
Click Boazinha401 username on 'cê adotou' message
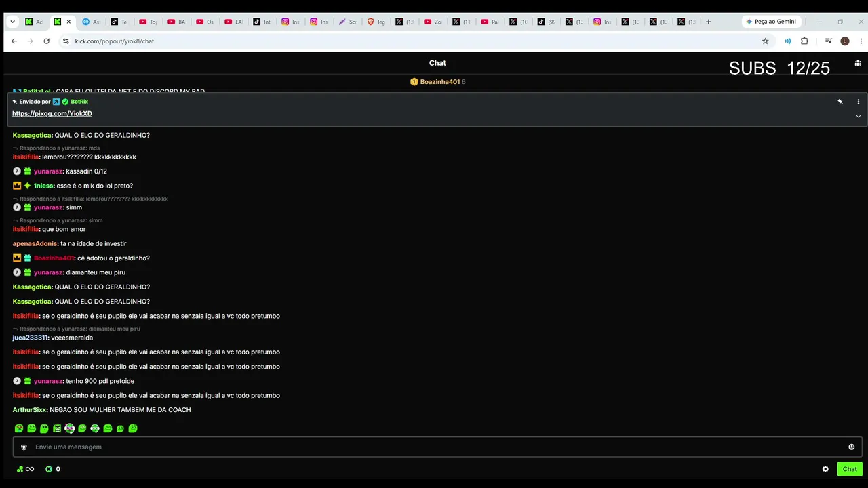coord(54,258)
